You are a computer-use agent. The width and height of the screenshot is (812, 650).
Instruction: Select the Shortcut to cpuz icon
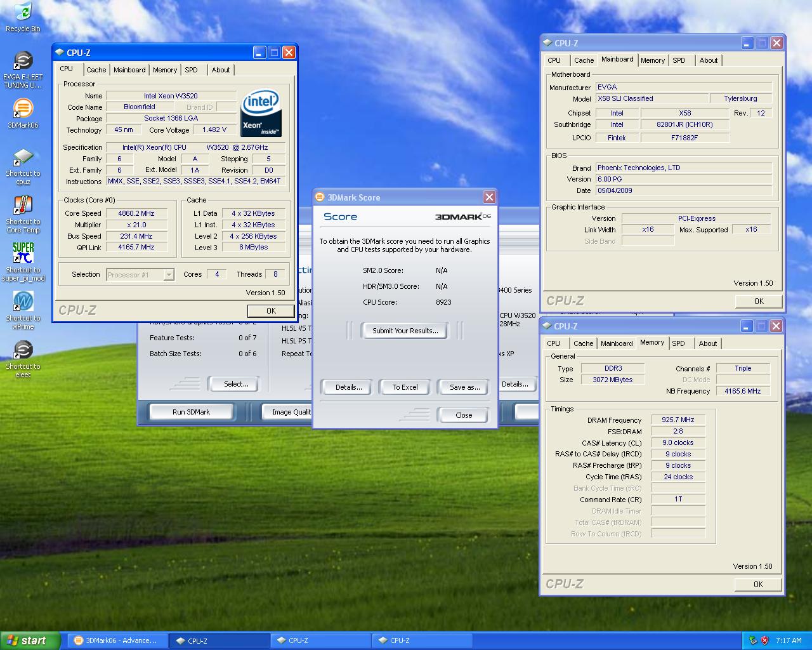click(x=23, y=166)
